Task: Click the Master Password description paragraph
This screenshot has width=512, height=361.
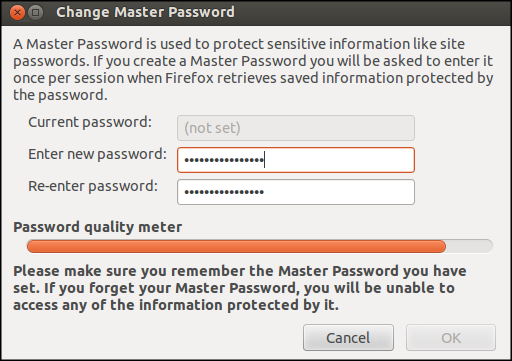Action: [x=253, y=69]
